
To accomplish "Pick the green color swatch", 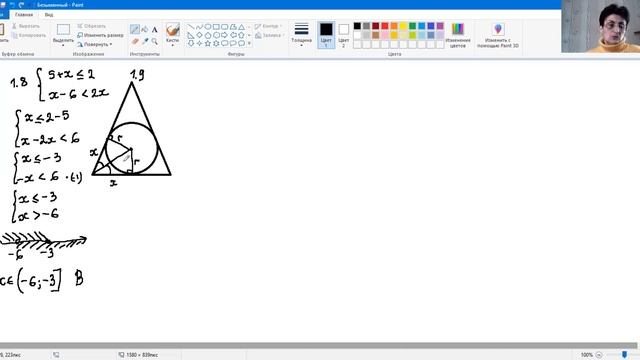I will tap(412, 26).
